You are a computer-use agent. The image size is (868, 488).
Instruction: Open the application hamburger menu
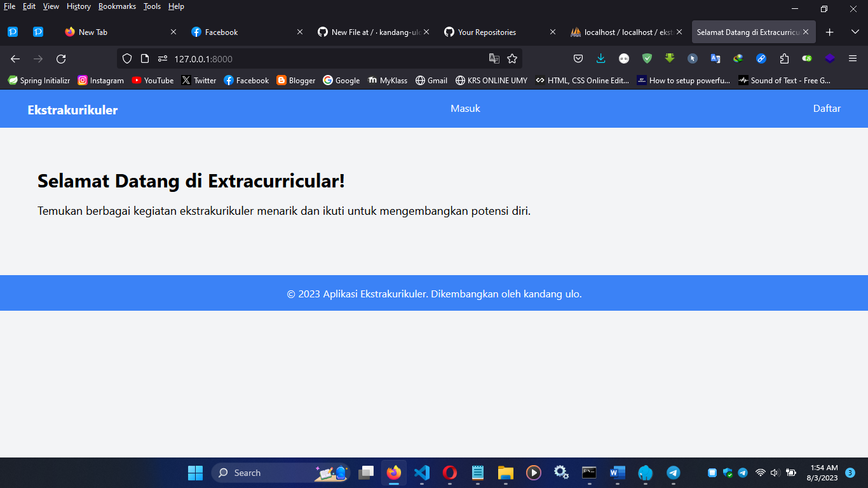click(x=853, y=58)
